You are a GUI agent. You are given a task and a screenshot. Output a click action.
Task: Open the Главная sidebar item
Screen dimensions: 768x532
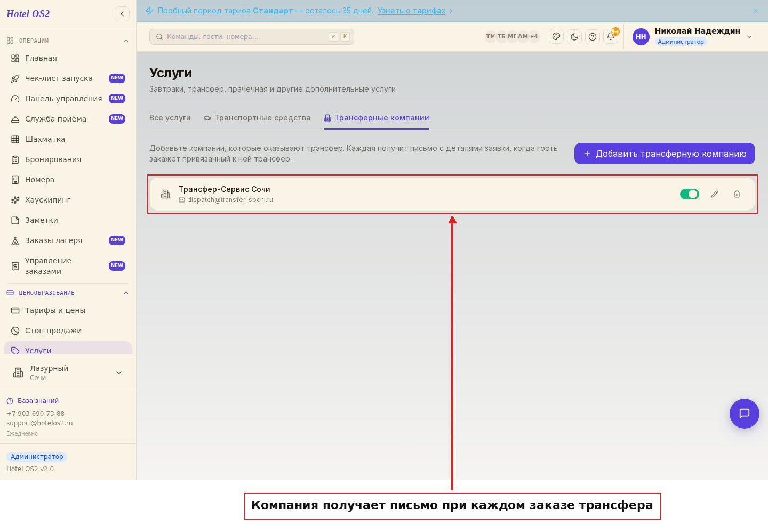point(68,58)
